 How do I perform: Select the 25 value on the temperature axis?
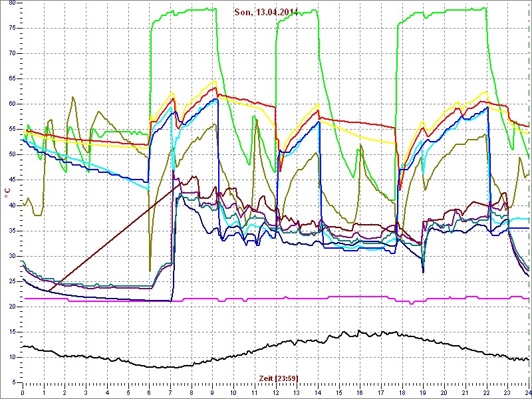point(11,281)
